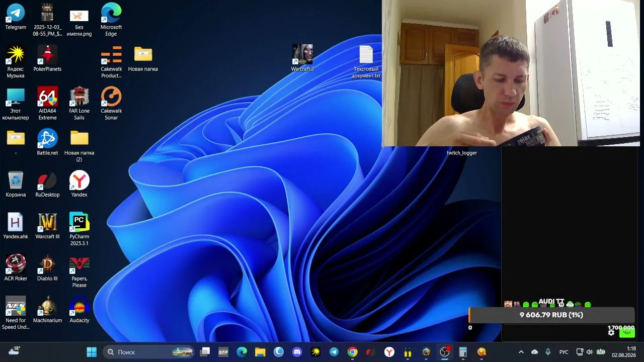Open the Cakewalk Product Center shortcut
The height and width of the screenshot is (362, 644).
tap(111, 62)
